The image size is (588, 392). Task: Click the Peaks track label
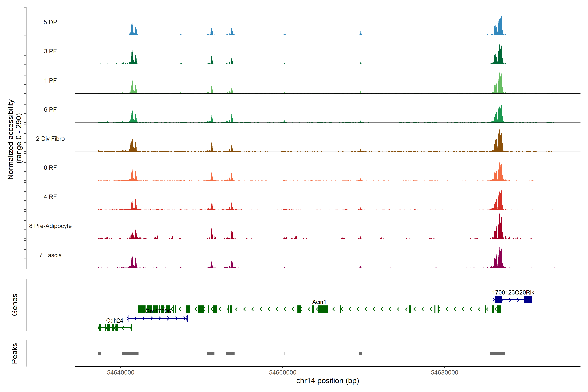point(15,353)
